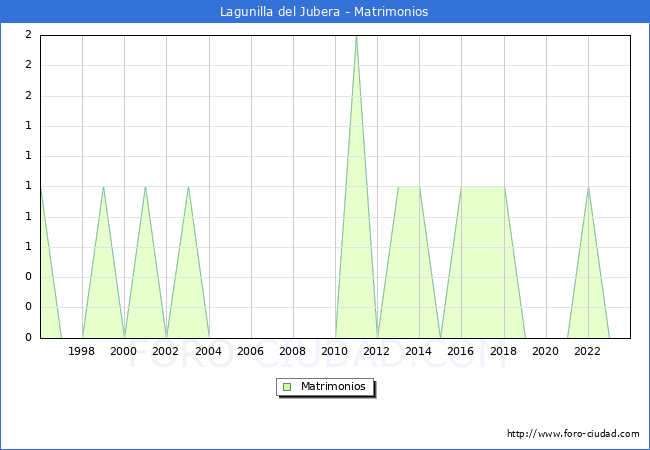Select the 2000 x-axis label
The image size is (650, 450).
pyautogui.click(x=124, y=351)
